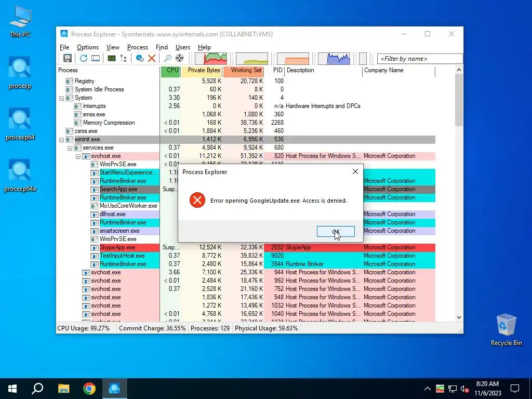The height and width of the screenshot is (399, 532).
Task: Sort by the PID column header
Action: click(x=274, y=70)
